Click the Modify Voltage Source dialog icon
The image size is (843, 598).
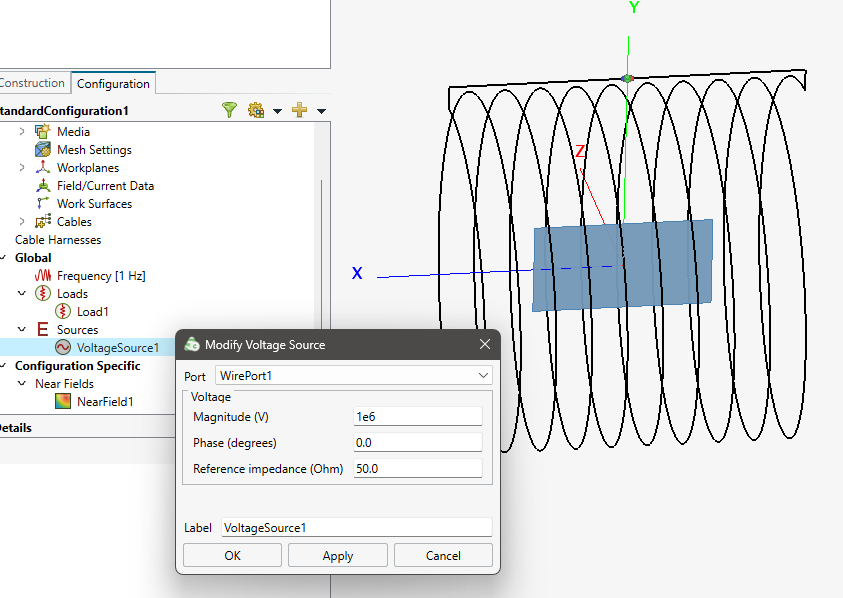192,345
